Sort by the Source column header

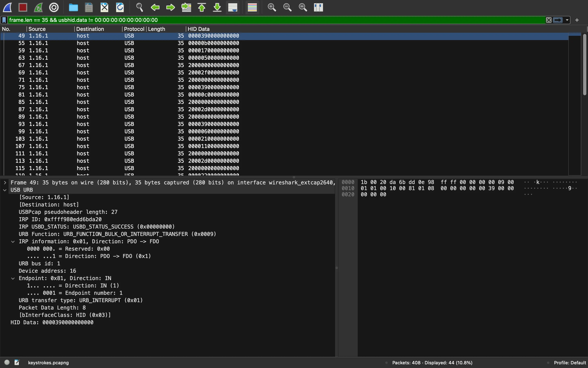(x=50, y=29)
